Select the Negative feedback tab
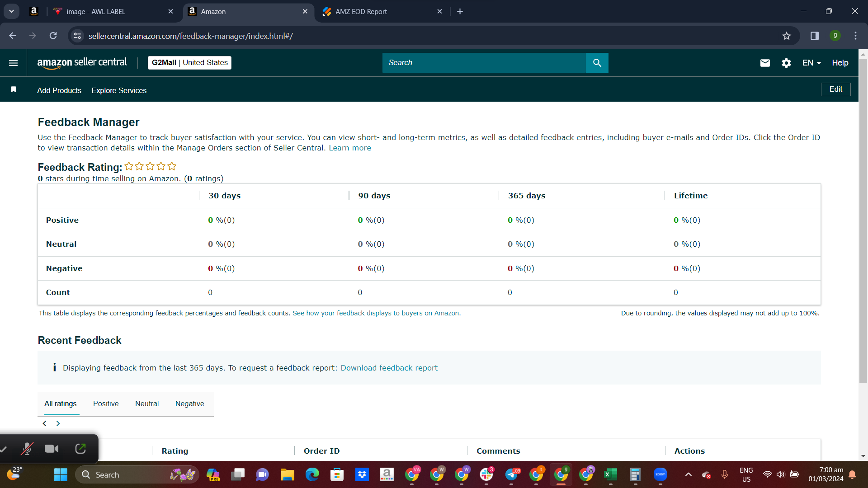Viewport: 868px width, 488px height. pyautogui.click(x=189, y=404)
